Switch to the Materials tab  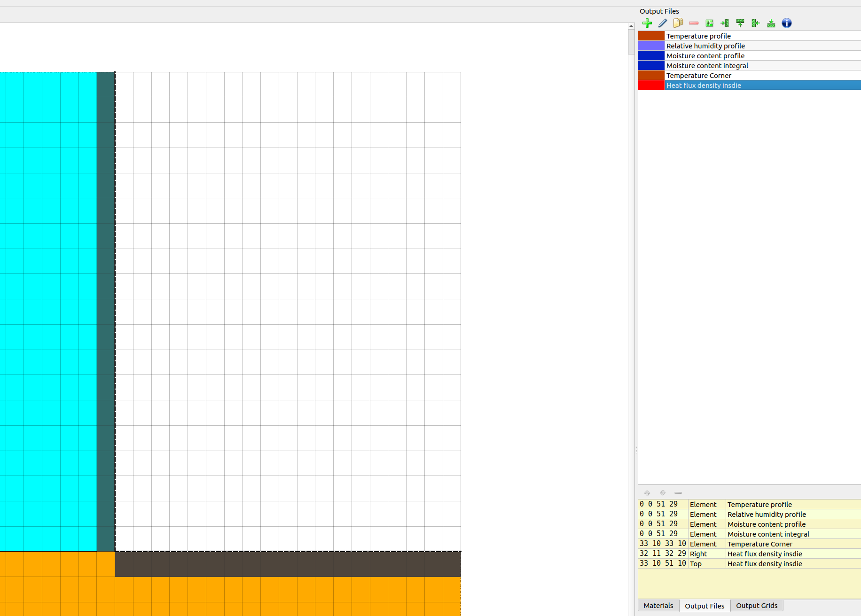[658, 606]
